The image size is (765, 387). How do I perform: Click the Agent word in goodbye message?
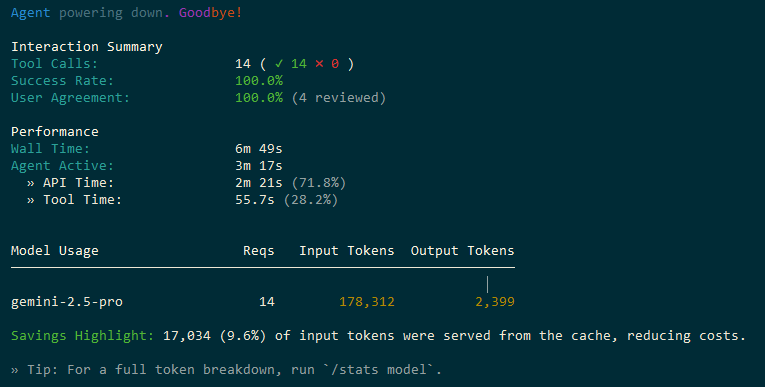pyautogui.click(x=30, y=13)
